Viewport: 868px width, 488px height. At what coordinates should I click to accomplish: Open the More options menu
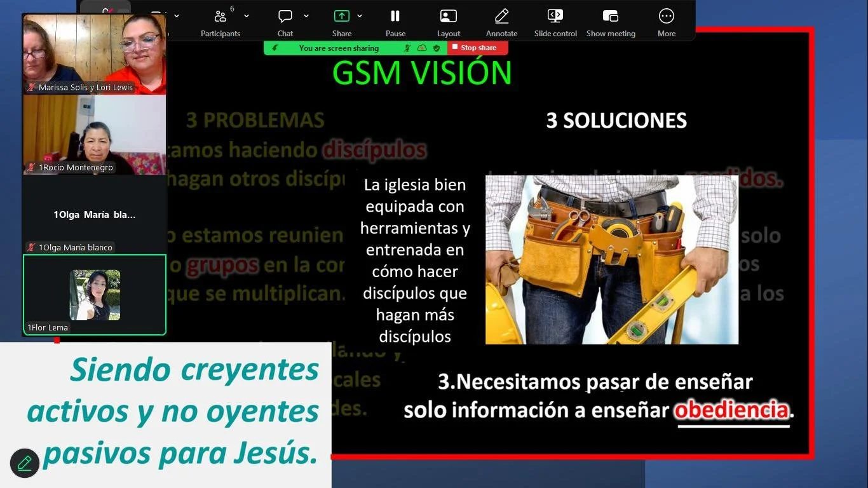pos(667,23)
